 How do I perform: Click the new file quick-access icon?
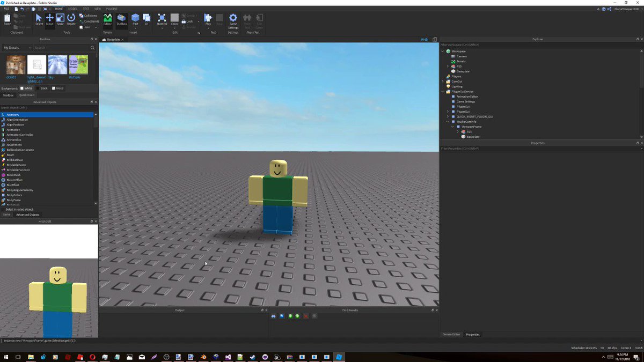pos(16,9)
